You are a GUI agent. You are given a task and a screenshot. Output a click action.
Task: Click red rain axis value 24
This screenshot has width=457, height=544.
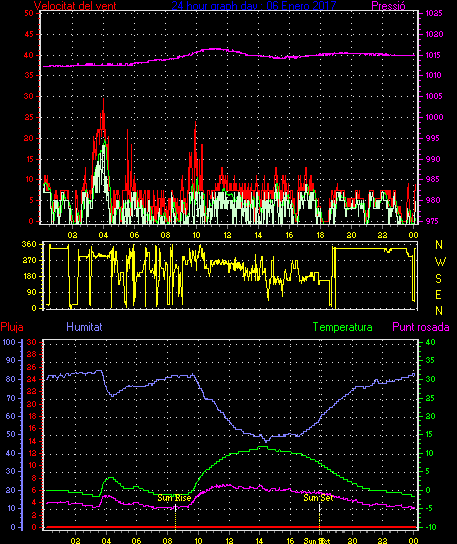[x=32, y=379]
